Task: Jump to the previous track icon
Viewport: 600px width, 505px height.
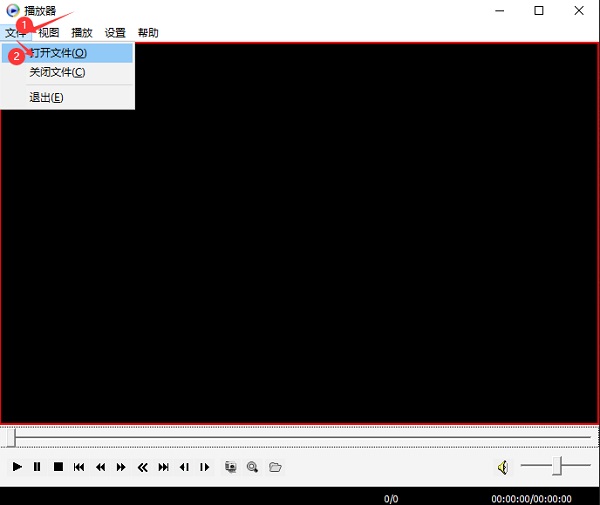Action: [79, 467]
